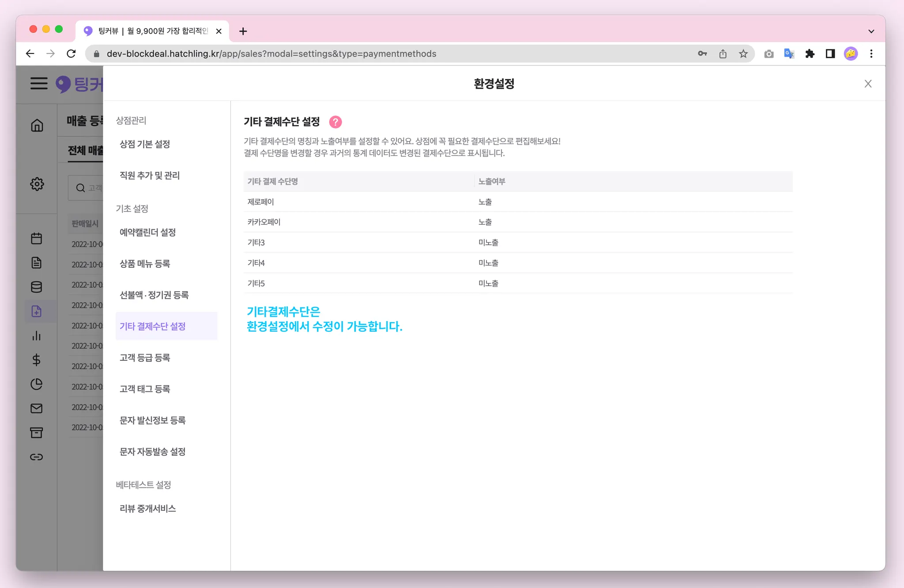Open 문자 자동발송 설정 menu
This screenshot has width=904, height=588.
click(x=153, y=452)
